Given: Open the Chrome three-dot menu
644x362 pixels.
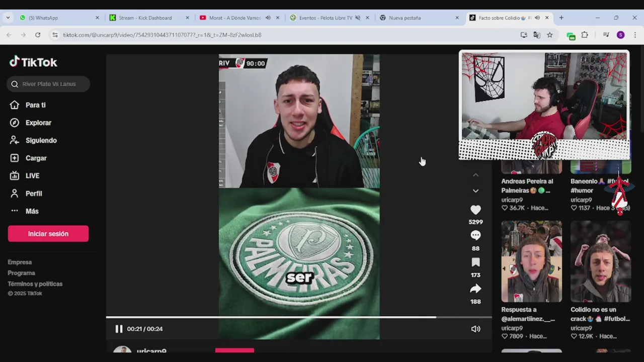Looking at the screenshot, I should (635, 35).
